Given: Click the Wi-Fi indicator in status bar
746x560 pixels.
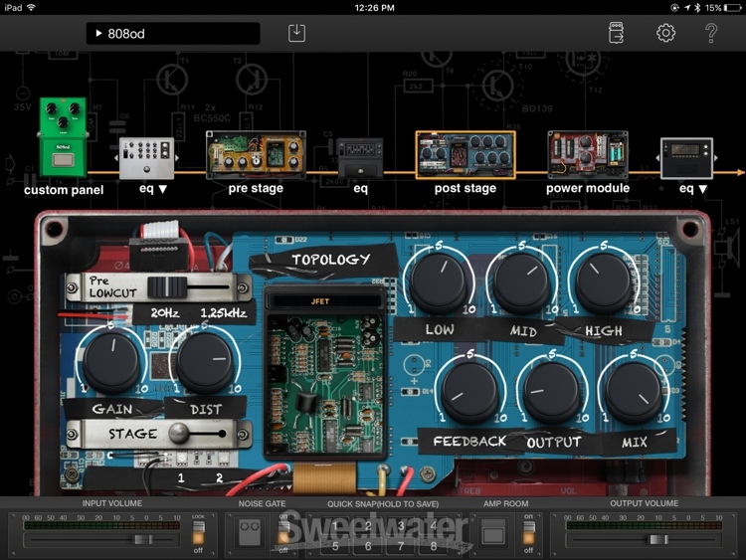Looking at the screenshot, I should (32, 8).
